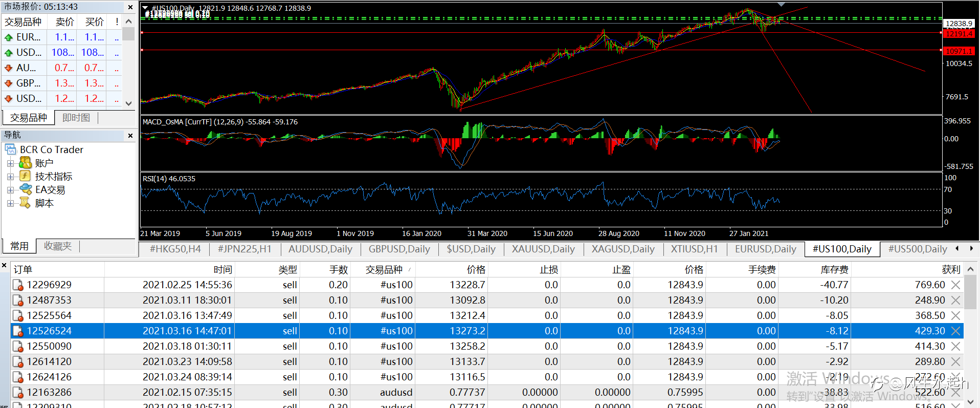
Task: Close the Market Watch panel
Action: tap(130, 7)
